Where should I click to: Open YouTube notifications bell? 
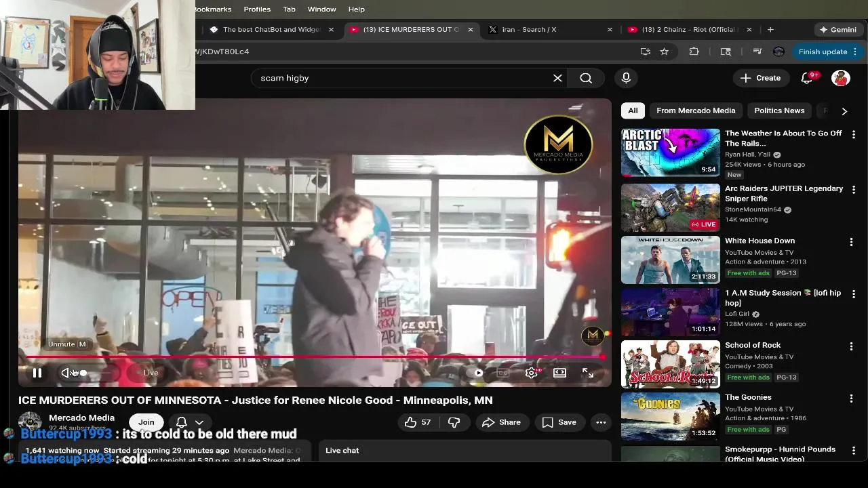807,78
